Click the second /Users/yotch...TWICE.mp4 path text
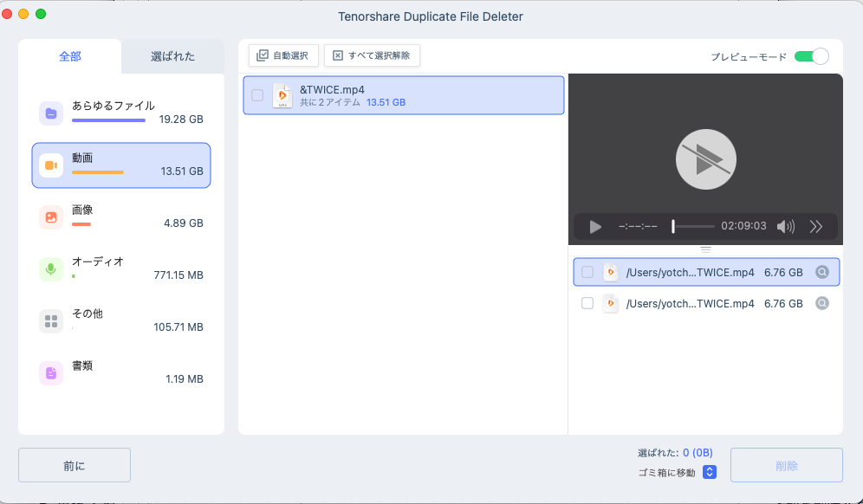 (x=691, y=303)
